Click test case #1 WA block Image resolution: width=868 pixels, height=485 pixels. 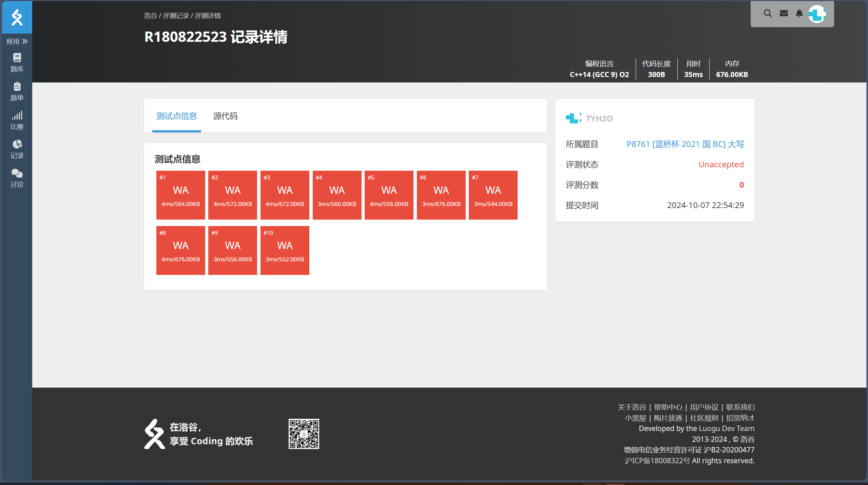(x=180, y=195)
